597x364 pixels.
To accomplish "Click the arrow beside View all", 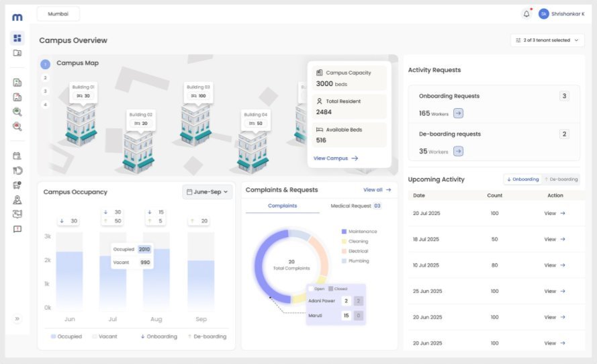I will click(x=388, y=189).
